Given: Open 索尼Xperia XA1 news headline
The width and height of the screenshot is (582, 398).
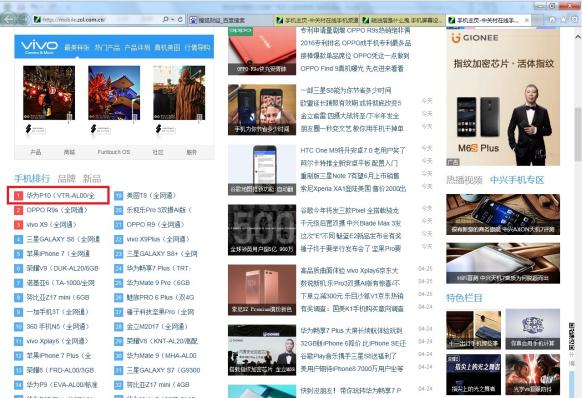Looking at the screenshot, I should [353, 189].
